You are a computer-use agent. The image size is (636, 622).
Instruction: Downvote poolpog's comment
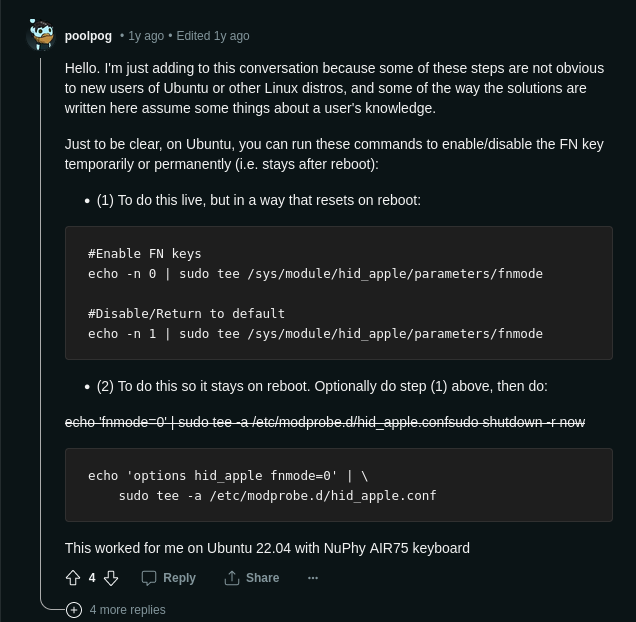point(111,578)
